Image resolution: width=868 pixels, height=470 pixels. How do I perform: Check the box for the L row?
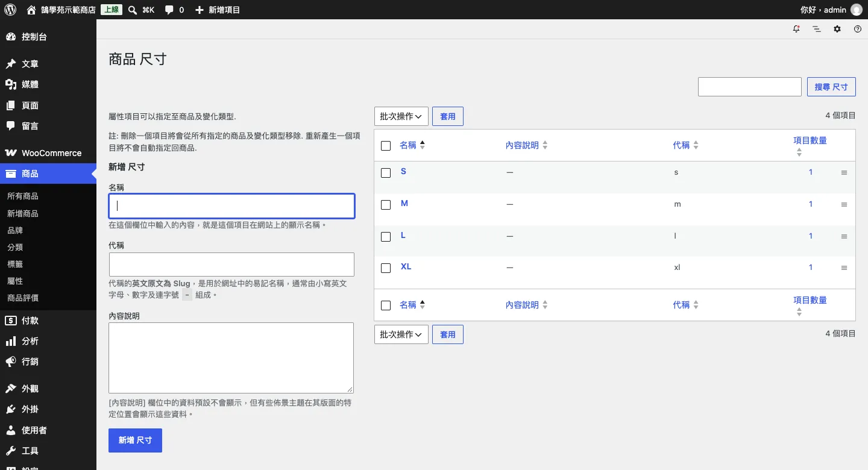(386, 237)
